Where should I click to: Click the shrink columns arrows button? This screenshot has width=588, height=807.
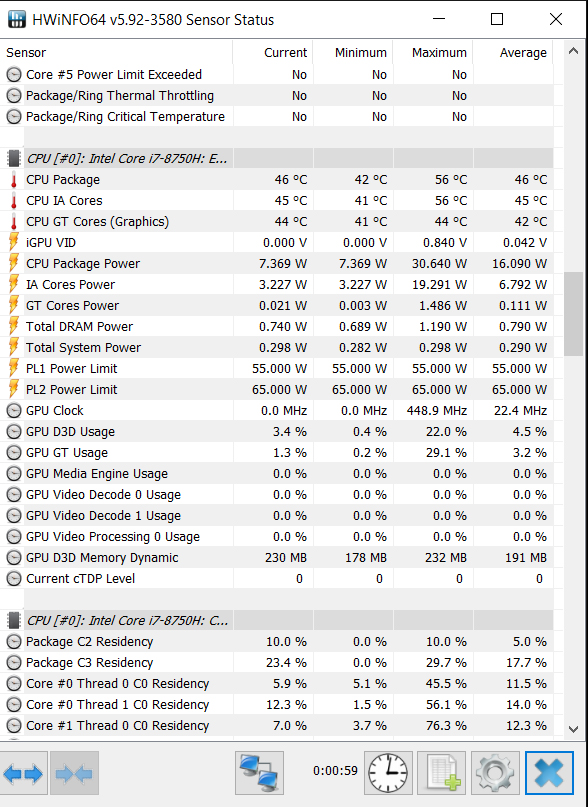point(74,773)
